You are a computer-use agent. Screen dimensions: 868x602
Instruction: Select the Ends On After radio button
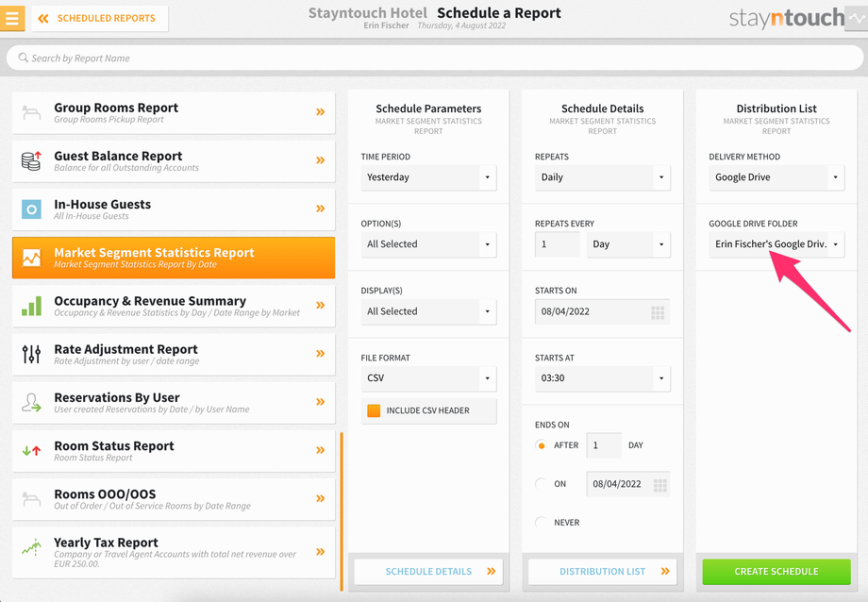point(542,445)
